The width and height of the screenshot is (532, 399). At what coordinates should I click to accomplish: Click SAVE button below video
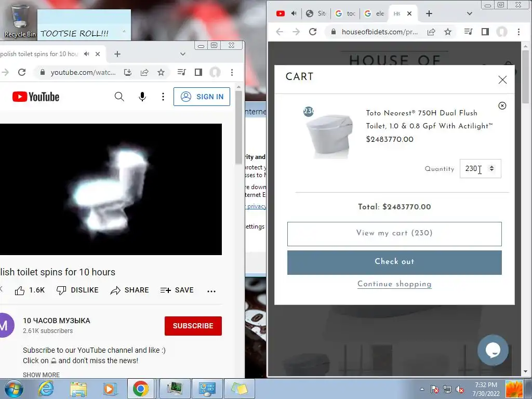[177, 290]
